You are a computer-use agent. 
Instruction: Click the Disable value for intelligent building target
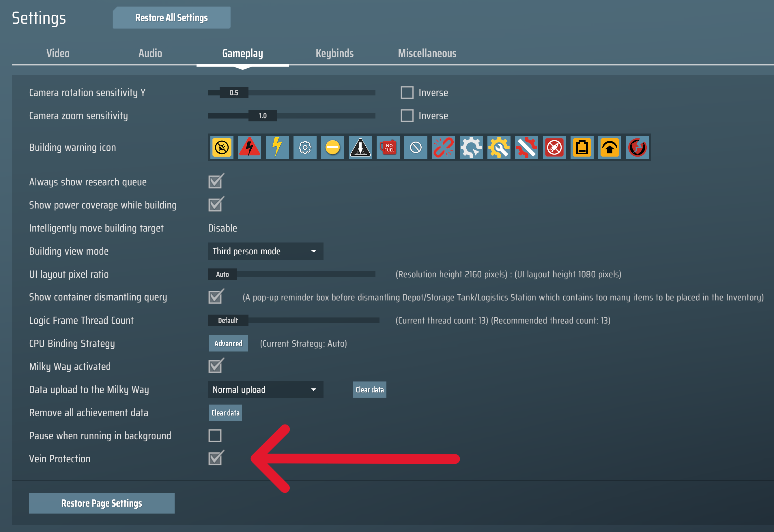pyautogui.click(x=223, y=228)
